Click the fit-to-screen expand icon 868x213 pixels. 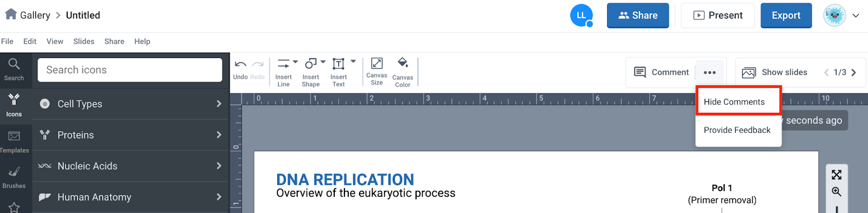[x=837, y=175]
